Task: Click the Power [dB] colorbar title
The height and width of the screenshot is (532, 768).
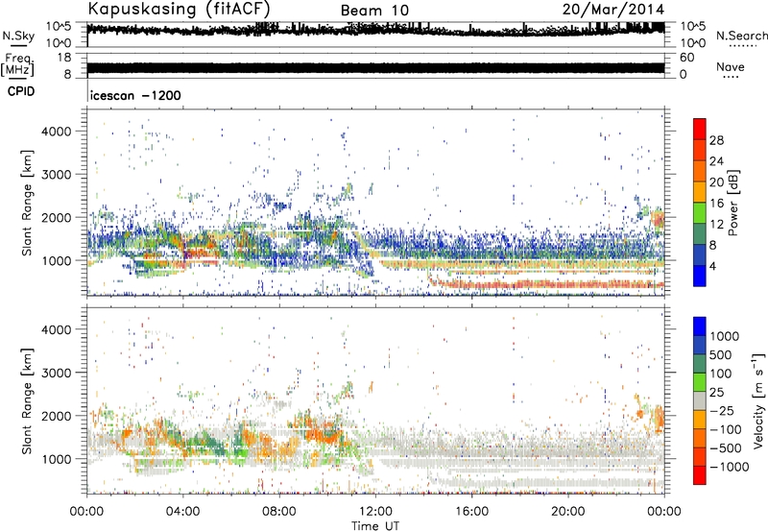Action: click(x=732, y=203)
